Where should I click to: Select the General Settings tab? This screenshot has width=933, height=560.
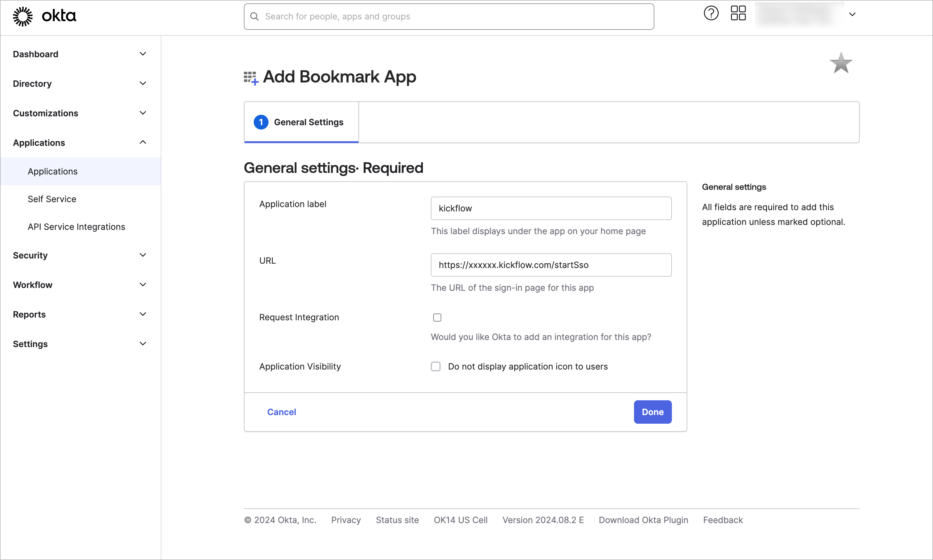(x=301, y=122)
